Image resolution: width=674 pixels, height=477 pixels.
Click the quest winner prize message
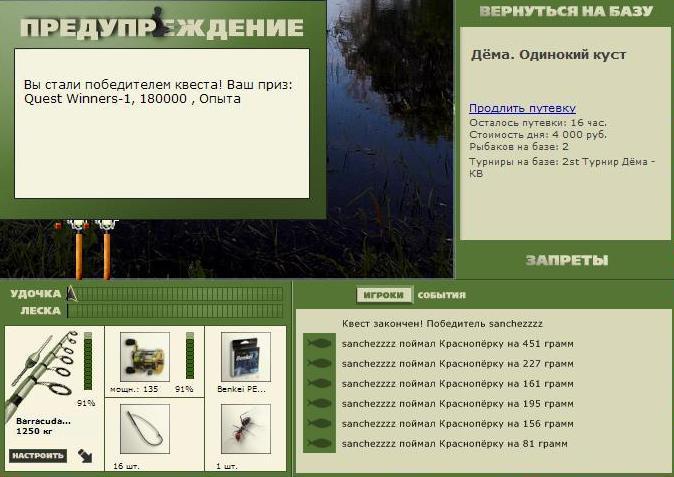(158, 92)
